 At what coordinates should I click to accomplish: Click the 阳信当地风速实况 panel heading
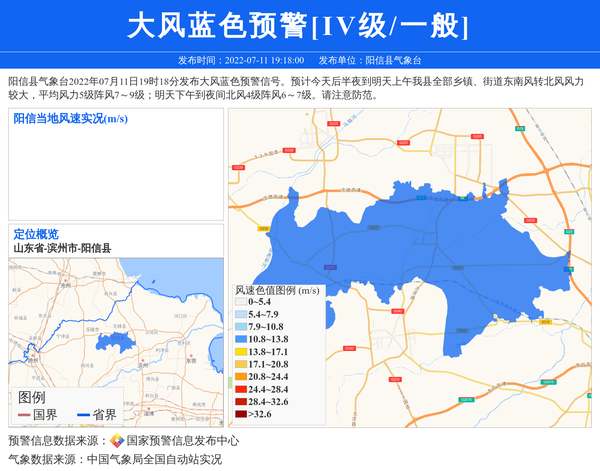pos(70,118)
